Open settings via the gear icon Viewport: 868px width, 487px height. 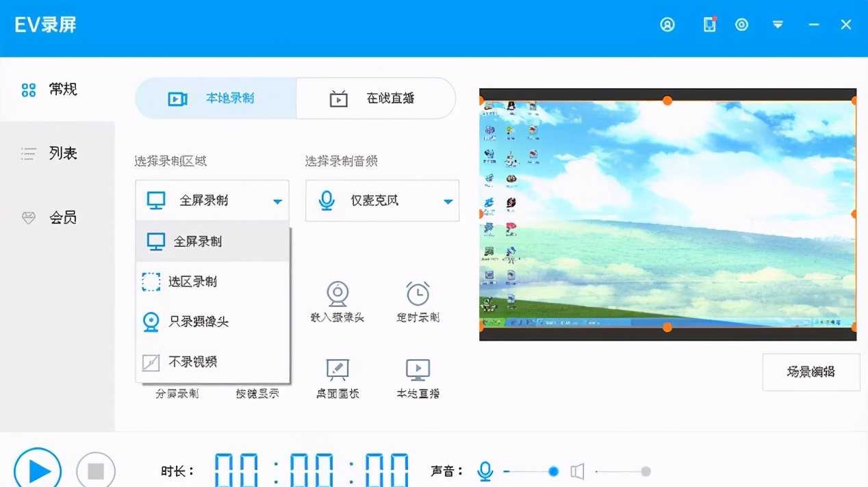741,24
